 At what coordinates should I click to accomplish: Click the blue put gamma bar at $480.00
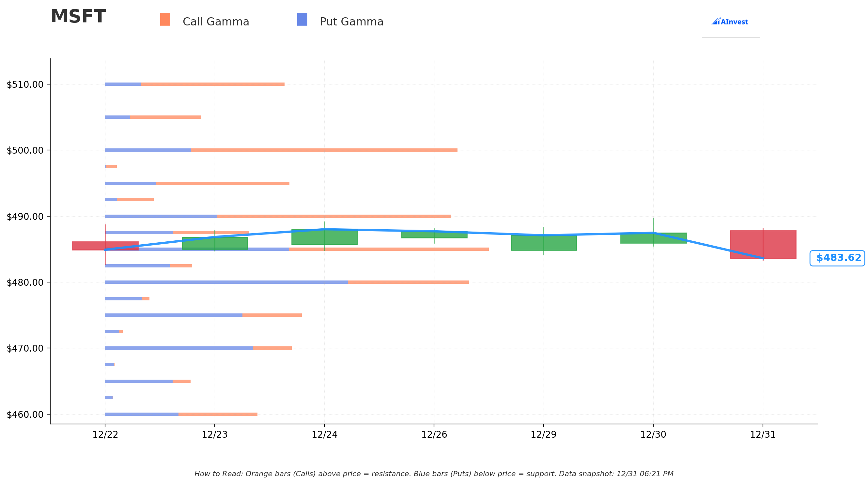coord(226,282)
